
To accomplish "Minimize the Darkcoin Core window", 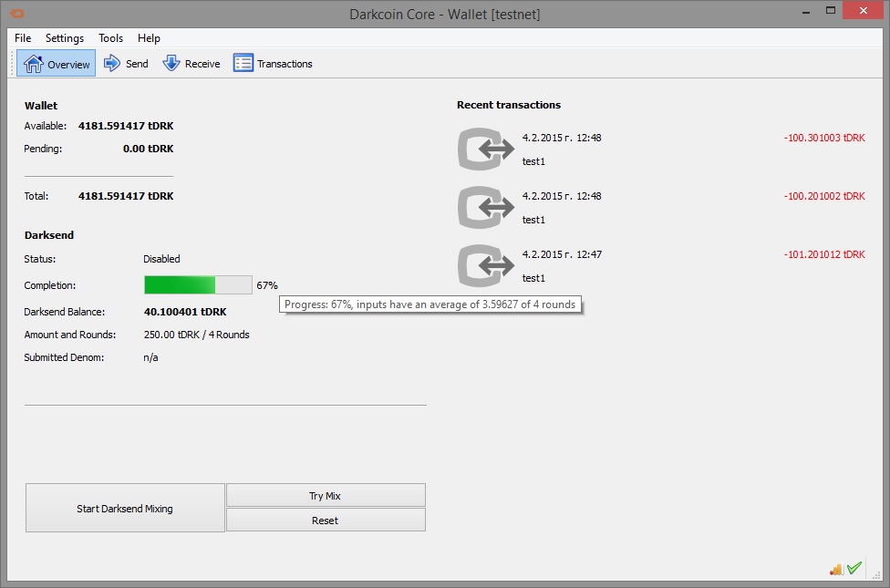I will (x=806, y=11).
